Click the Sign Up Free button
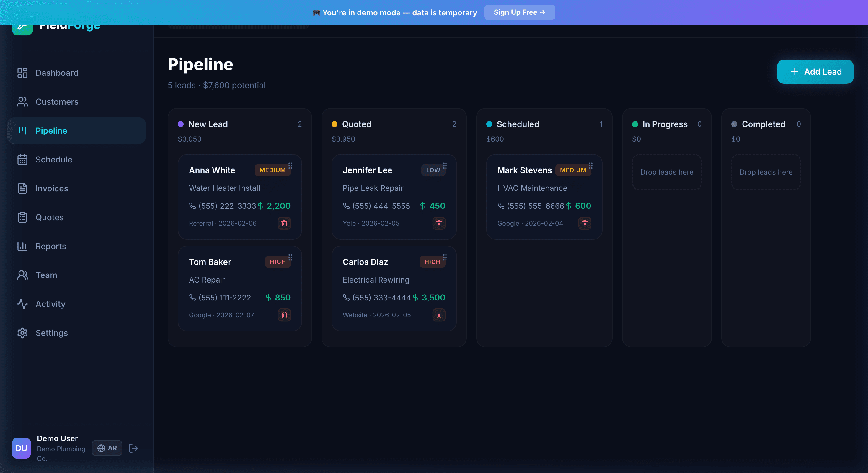868x473 pixels. (519, 12)
